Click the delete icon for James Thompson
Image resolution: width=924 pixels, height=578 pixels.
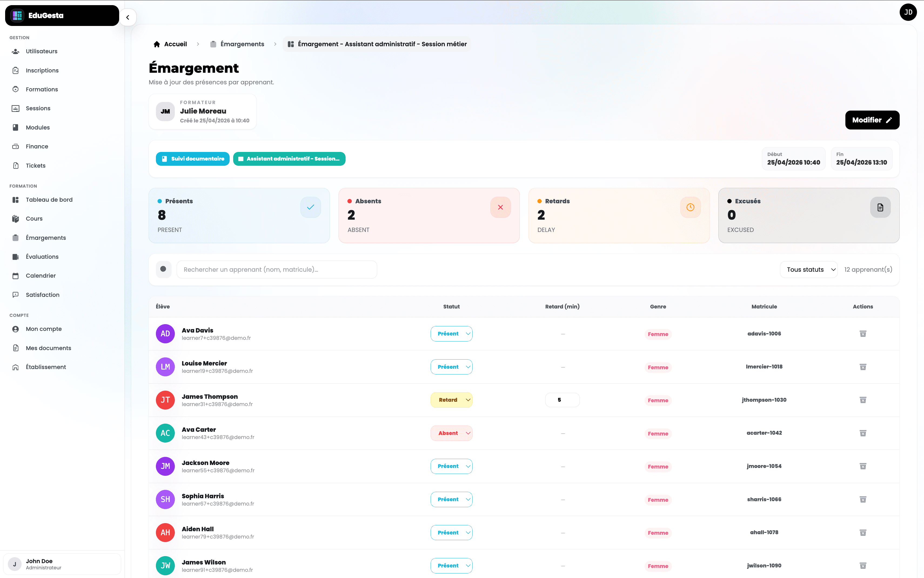[x=862, y=400]
